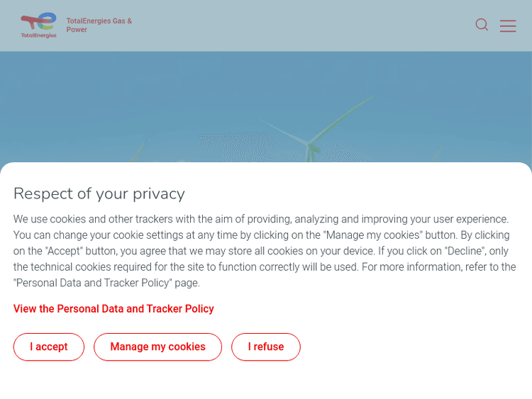Image resolution: width=532 pixels, height=399 pixels.
Task: Click the quoted "Personal Data and Tracker Policy" page text
Action: [x=94, y=283]
